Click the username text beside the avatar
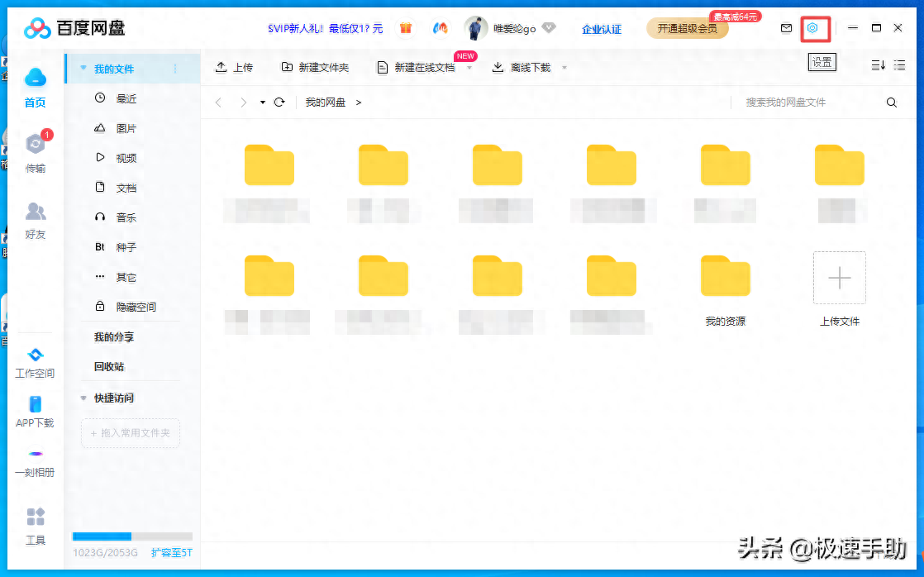The width and height of the screenshot is (924, 577). point(514,28)
